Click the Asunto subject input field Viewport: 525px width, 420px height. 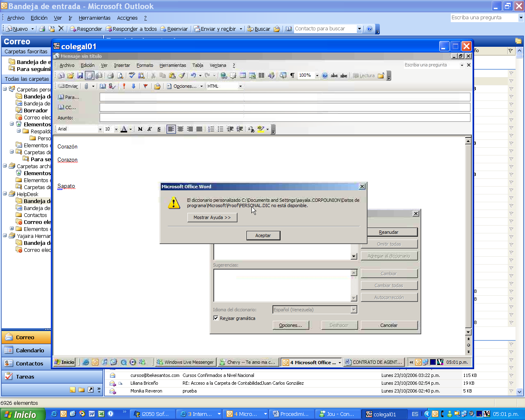[285, 118]
